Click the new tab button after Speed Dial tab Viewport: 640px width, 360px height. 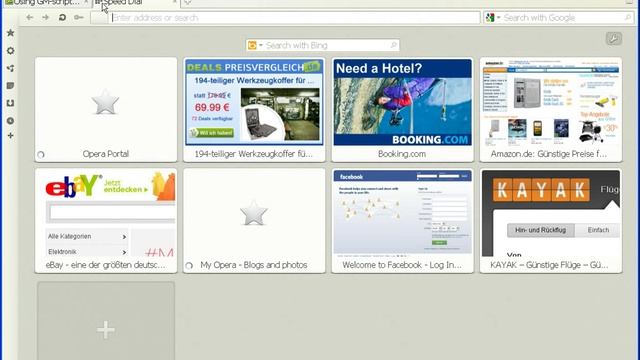tap(187, 2)
